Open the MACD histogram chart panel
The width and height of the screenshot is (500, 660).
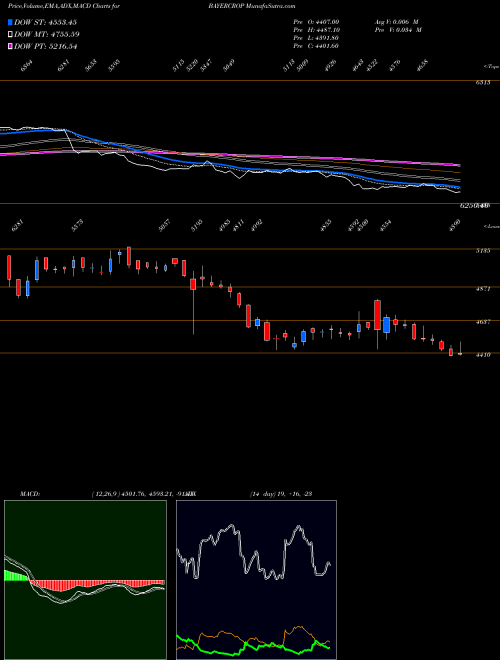[x=85, y=580]
